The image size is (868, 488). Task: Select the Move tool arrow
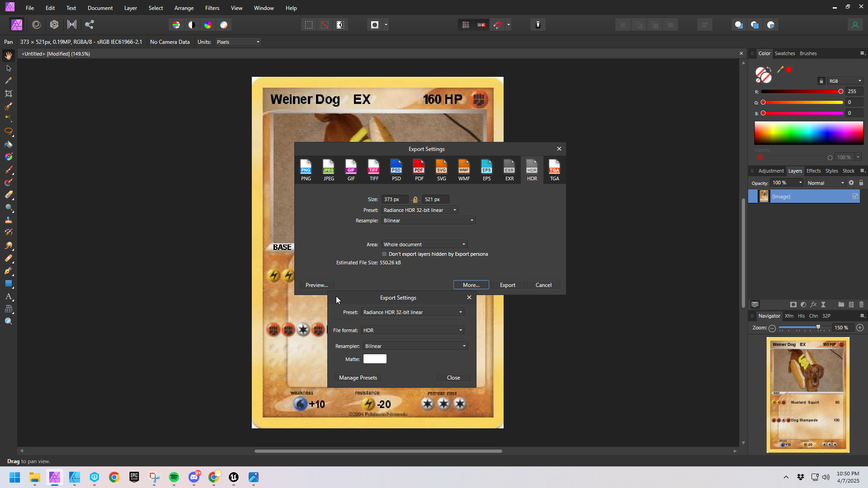(x=9, y=68)
